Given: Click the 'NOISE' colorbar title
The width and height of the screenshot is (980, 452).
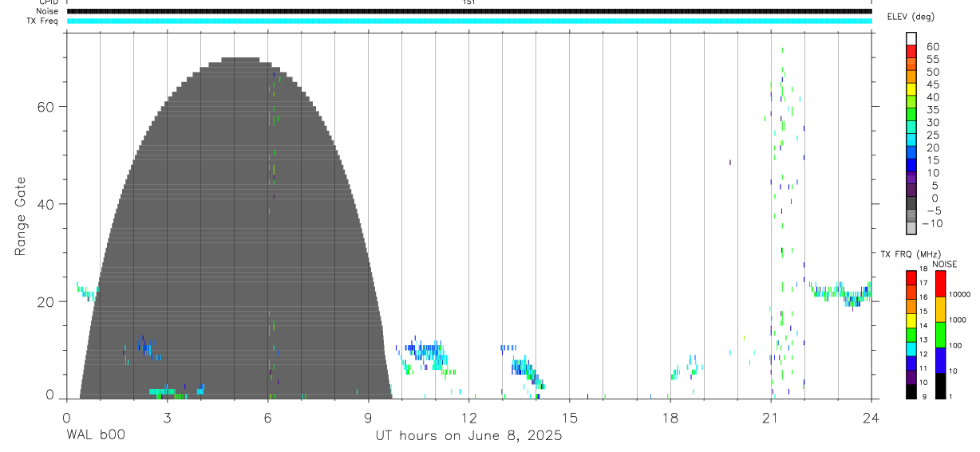Looking at the screenshot, I should click(944, 264).
